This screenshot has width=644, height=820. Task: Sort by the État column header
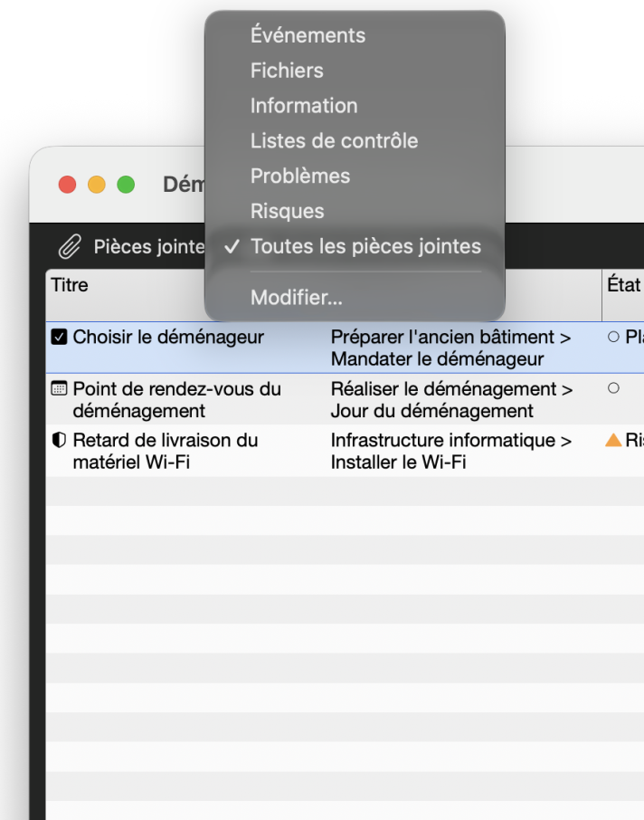(623, 285)
